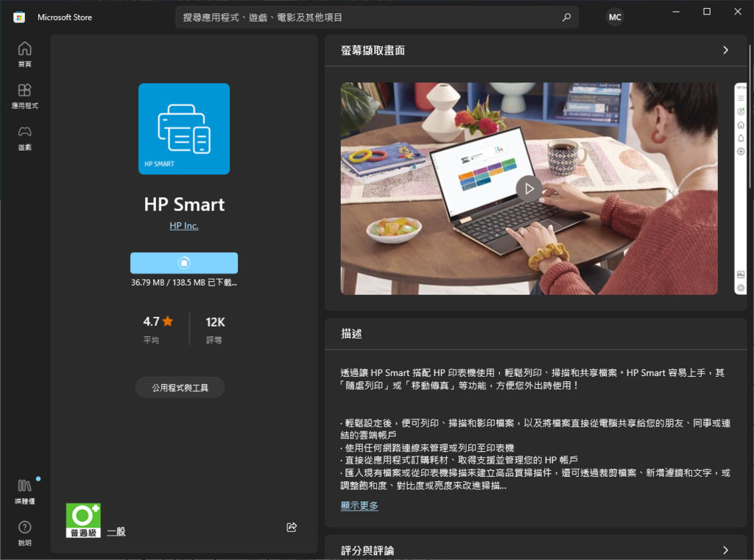Share the HP Smart app page
754x560 pixels.
click(x=292, y=528)
